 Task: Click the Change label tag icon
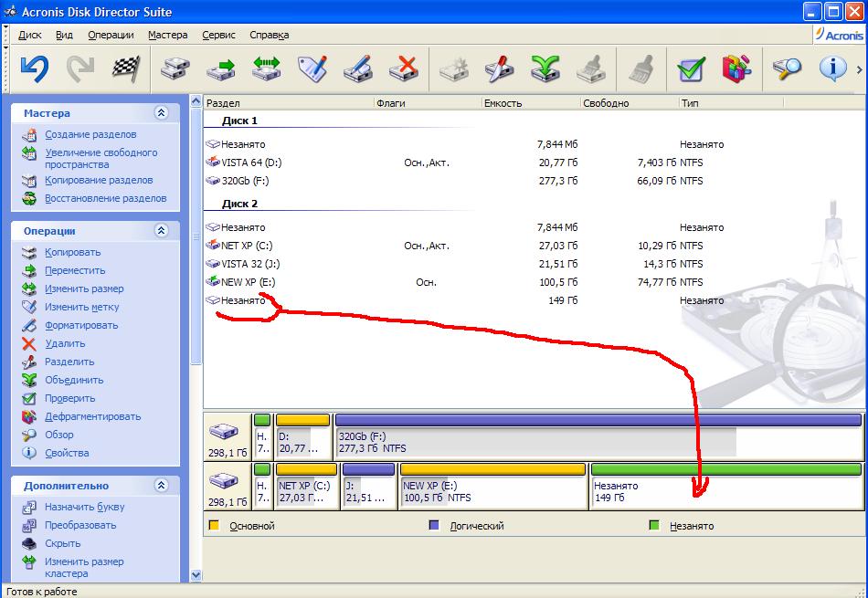click(x=312, y=68)
